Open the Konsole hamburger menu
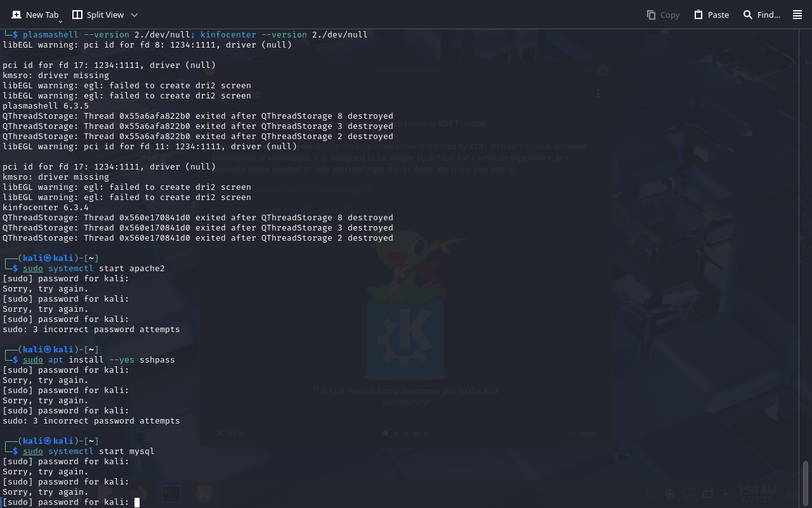Image resolution: width=812 pixels, height=508 pixels. (x=797, y=15)
